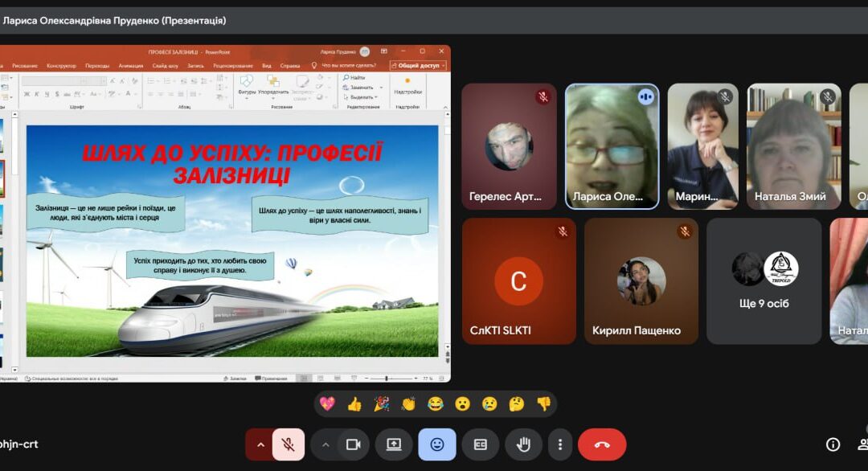Send the thumbs down emoji reaction

point(544,403)
